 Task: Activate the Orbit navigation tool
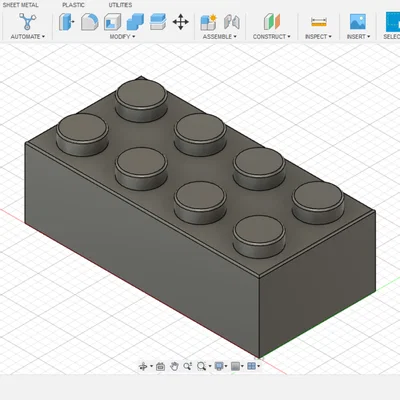143,366
